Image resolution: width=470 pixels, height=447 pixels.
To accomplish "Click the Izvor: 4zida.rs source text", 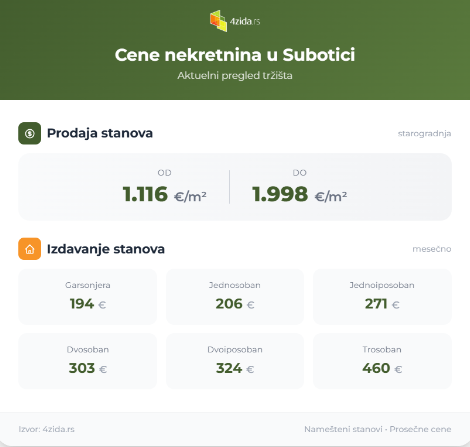I will pos(46,429).
